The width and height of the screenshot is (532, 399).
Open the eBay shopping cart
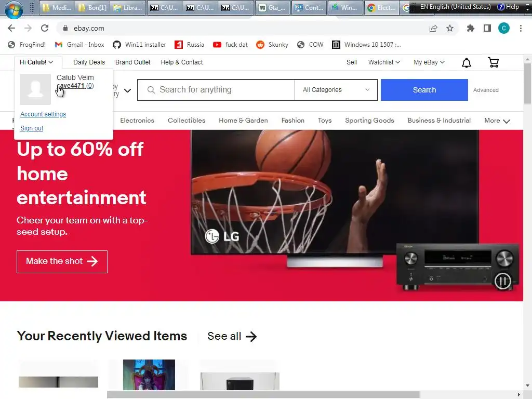[494, 62]
